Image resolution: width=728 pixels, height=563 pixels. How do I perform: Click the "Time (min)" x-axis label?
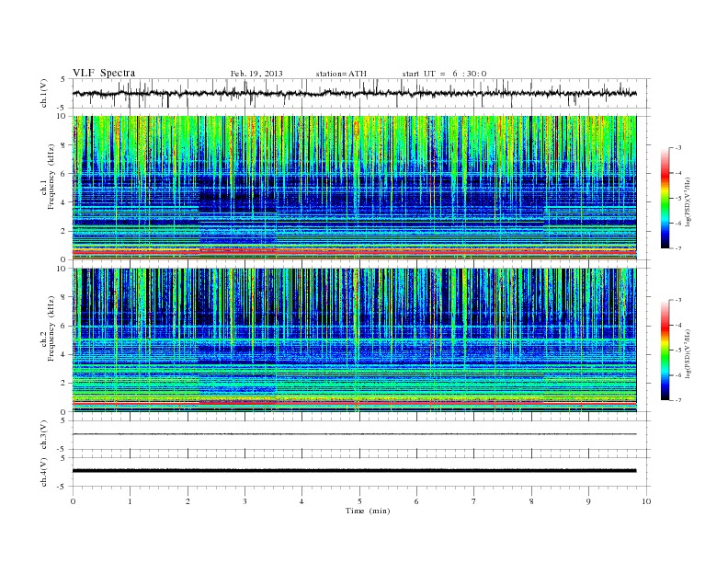(x=368, y=511)
